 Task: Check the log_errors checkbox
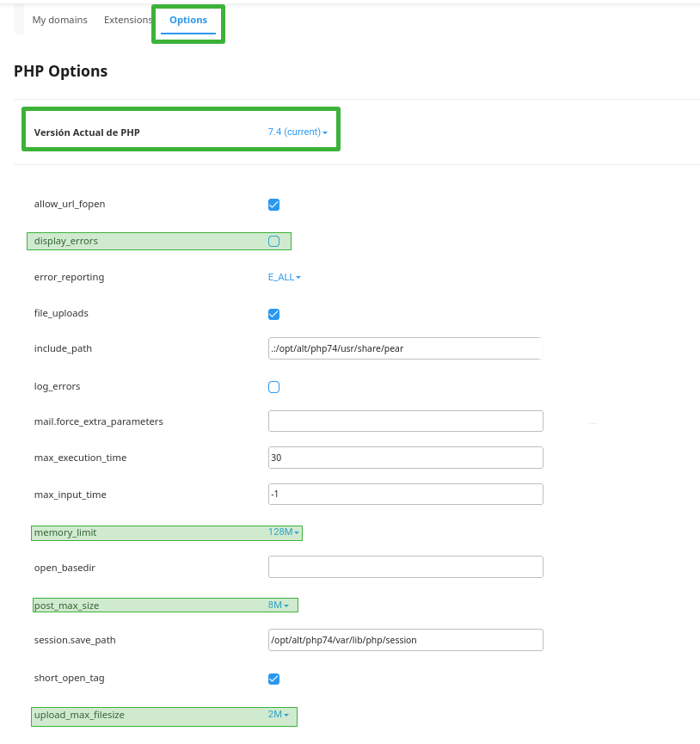273,387
